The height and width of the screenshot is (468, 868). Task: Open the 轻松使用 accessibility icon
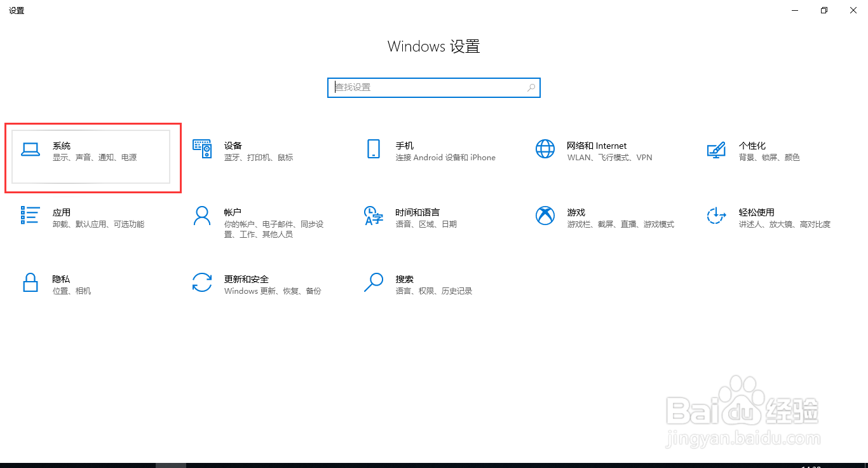[x=716, y=216]
